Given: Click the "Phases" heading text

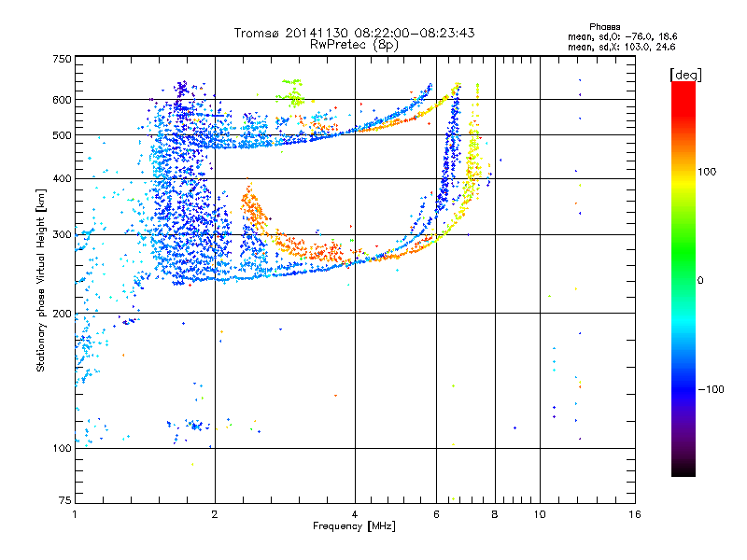Looking at the screenshot, I should coord(604,27).
